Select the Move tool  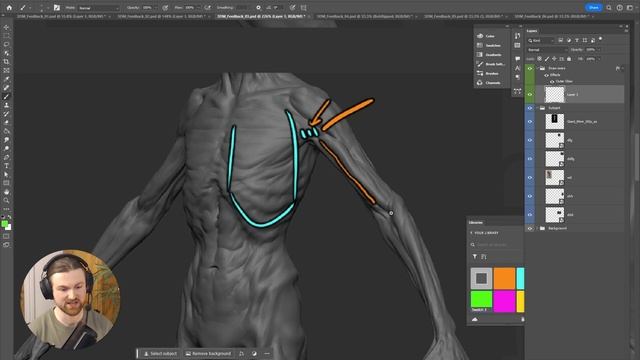coord(6,27)
